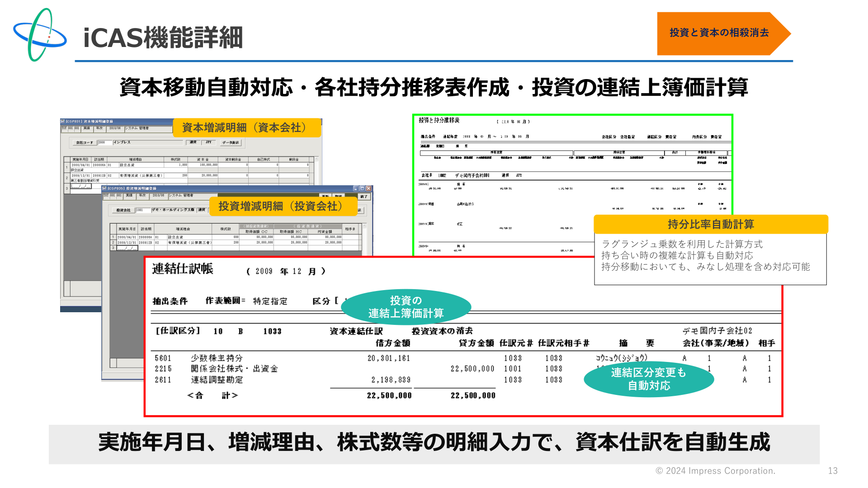Click the 投資会社 button

123,210
